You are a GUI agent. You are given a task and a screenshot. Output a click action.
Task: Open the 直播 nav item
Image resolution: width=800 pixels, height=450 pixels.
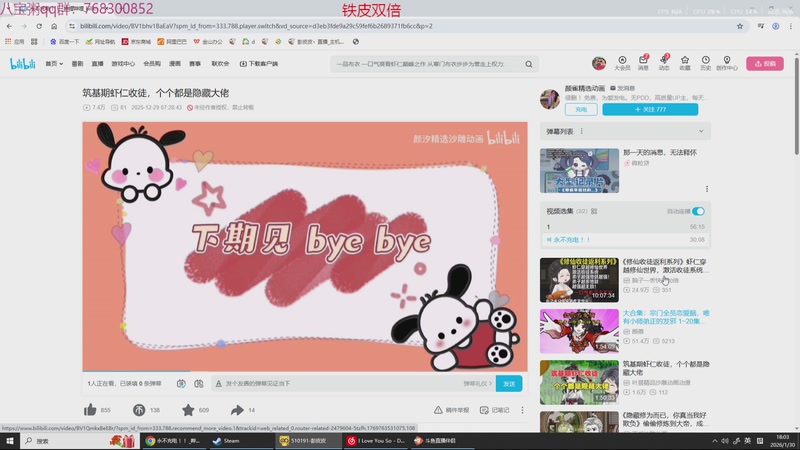click(97, 64)
